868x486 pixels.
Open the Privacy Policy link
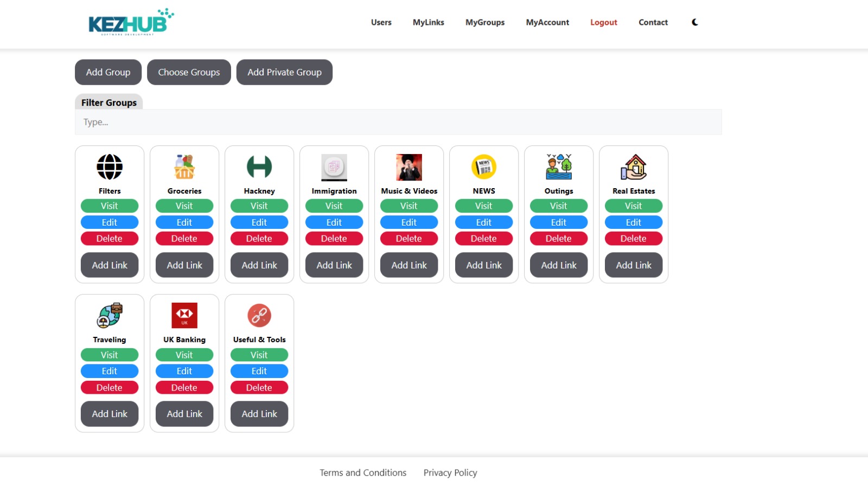[450, 472]
